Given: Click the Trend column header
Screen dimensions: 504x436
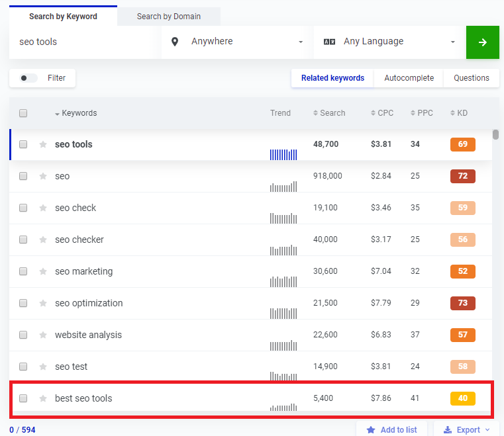Looking at the screenshot, I should tap(280, 113).
